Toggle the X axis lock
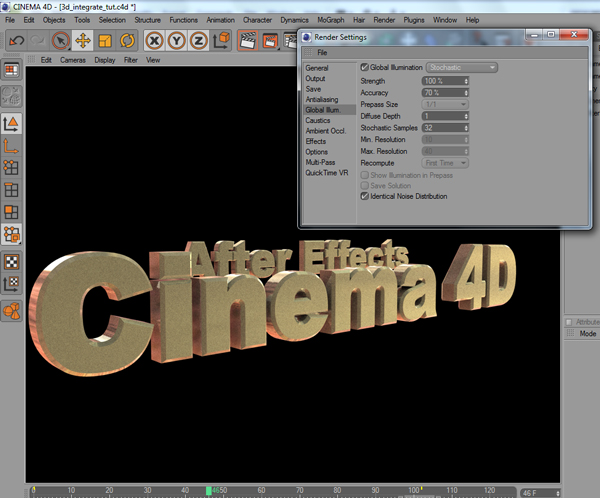Viewport: 600px width, 498px height. click(x=154, y=41)
